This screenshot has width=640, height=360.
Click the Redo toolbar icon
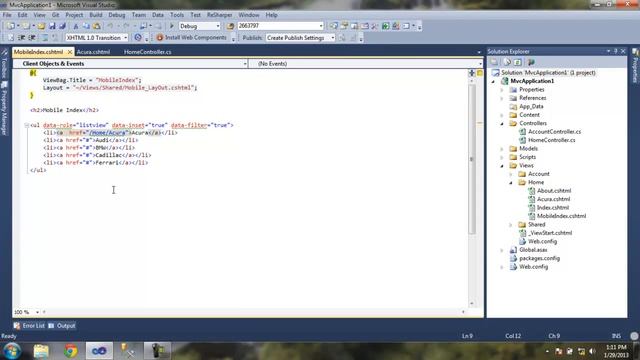(x=127, y=26)
